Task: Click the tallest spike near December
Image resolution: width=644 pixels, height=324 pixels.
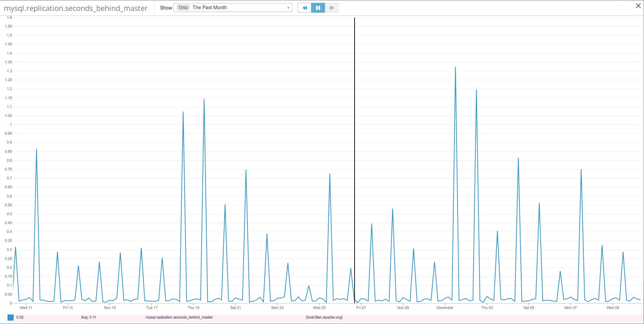Action: (x=455, y=67)
